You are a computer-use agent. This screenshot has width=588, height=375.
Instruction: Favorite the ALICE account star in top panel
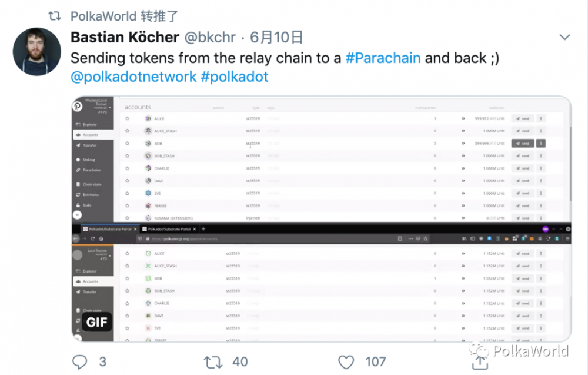[127, 118]
